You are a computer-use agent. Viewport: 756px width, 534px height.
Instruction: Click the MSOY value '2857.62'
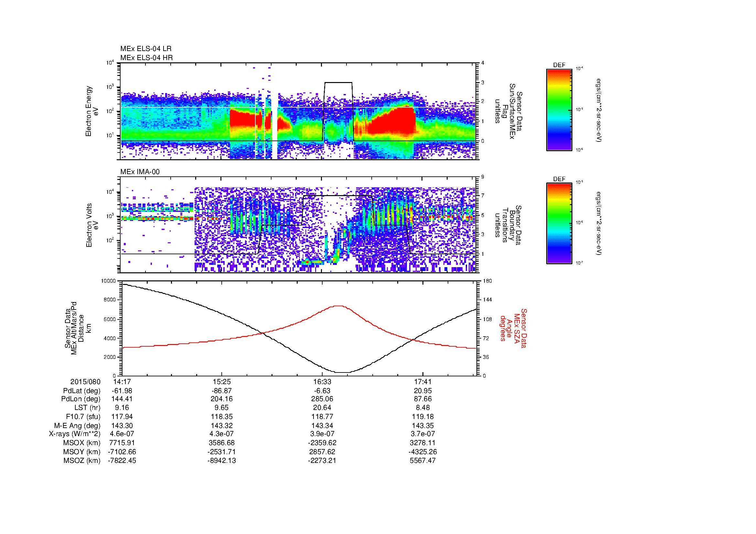tap(322, 452)
